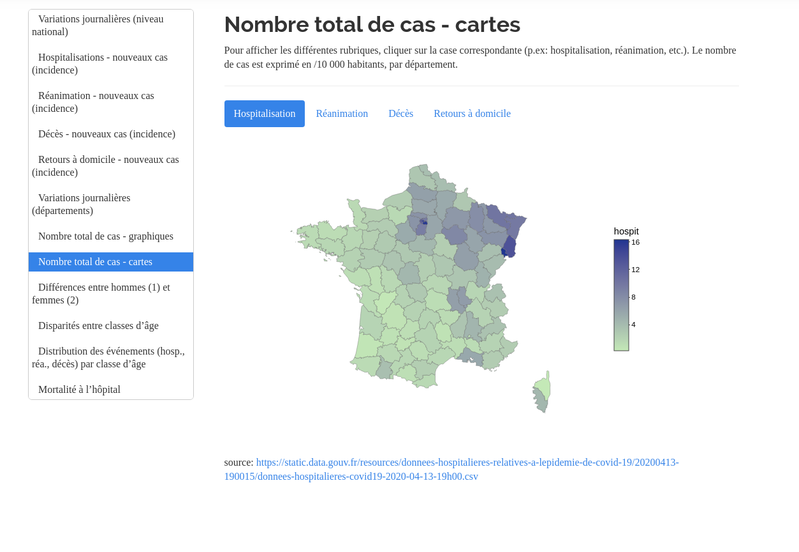This screenshot has height=552, width=799.
Task: Open Variations journalières (niveau national) section
Action: point(110,25)
